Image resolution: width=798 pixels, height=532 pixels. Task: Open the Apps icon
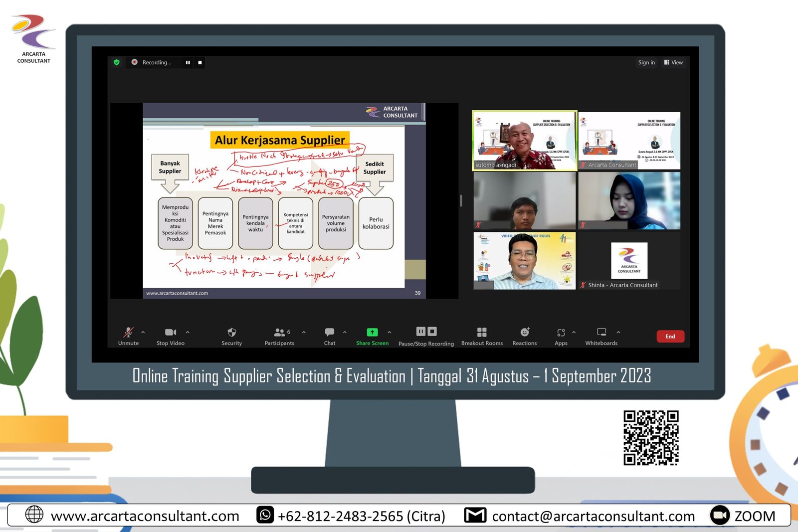click(561, 333)
